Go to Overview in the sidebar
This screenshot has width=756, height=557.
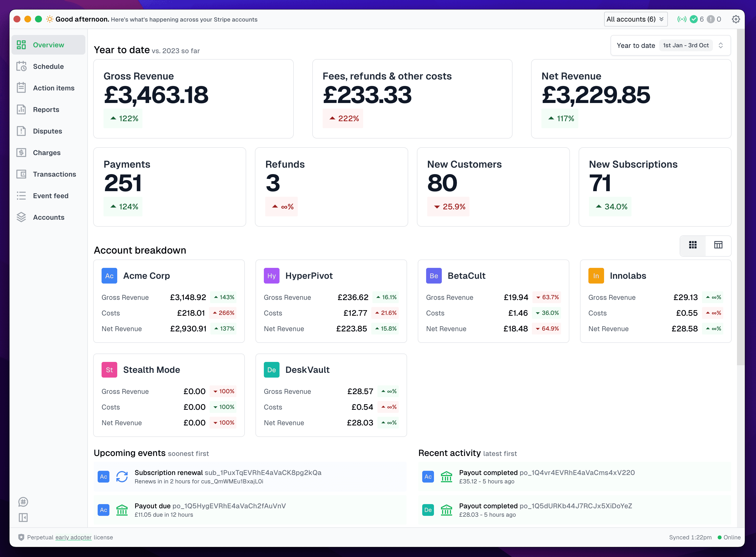48,45
